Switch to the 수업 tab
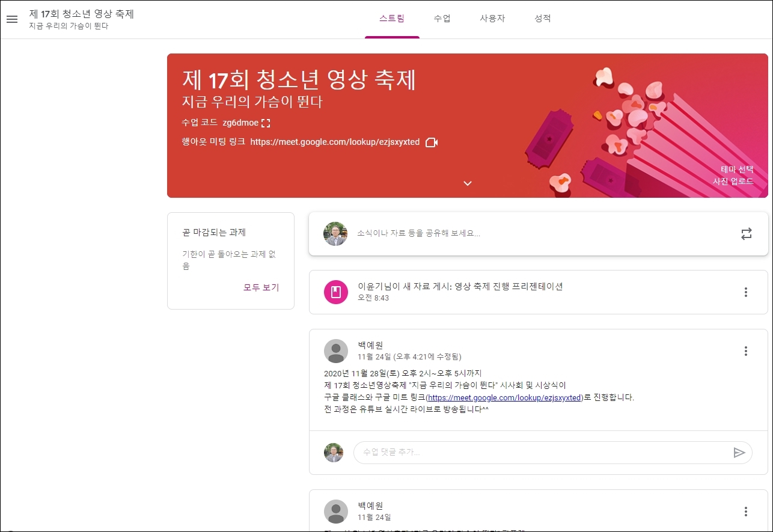Image resolution: width=773 pixels, height=532 pixels. coord(442,19)
